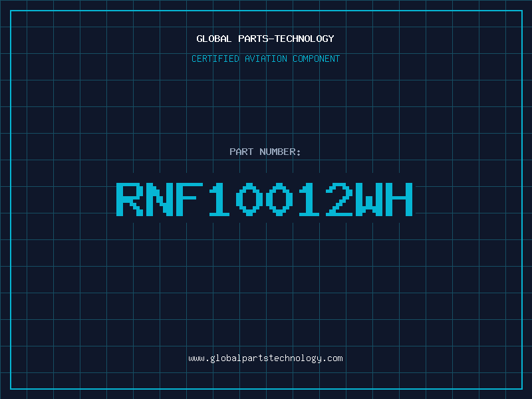Screen dimensions: 532x399
Task: Select the CERTIFIED AVIATION COMPONENT subtitle
Action: pyautogui.click(x=265, y=59)
